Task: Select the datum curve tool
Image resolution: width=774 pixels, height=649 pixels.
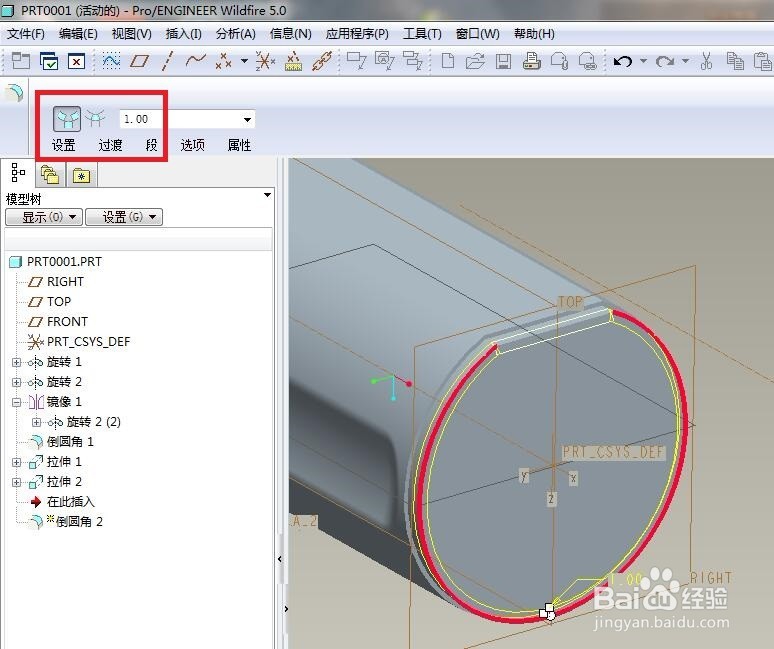Action: [x=195, y=61]
